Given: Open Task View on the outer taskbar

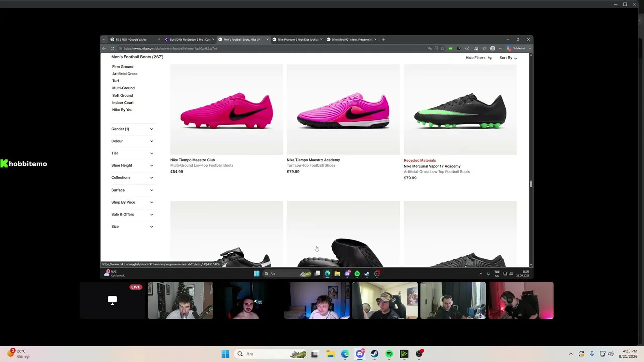Looking at the screenshot, I should coord(315,354).
